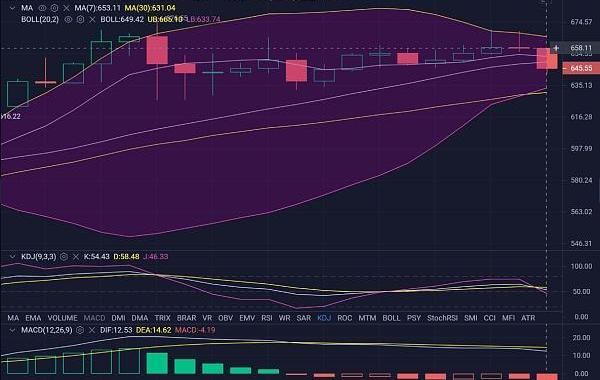Screen dimensions: 600x380
Task: Remove the MACD indicator with X
Action: point(92,330)
